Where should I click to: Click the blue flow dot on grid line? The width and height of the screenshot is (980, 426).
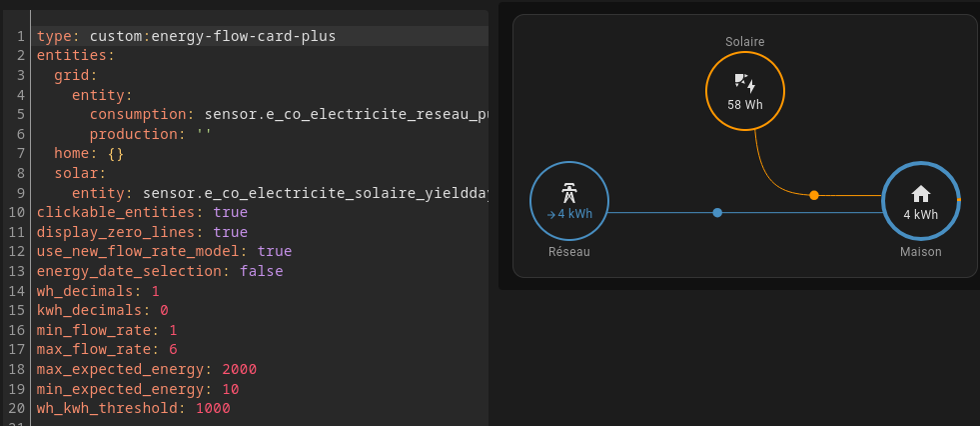coord(717,213)
